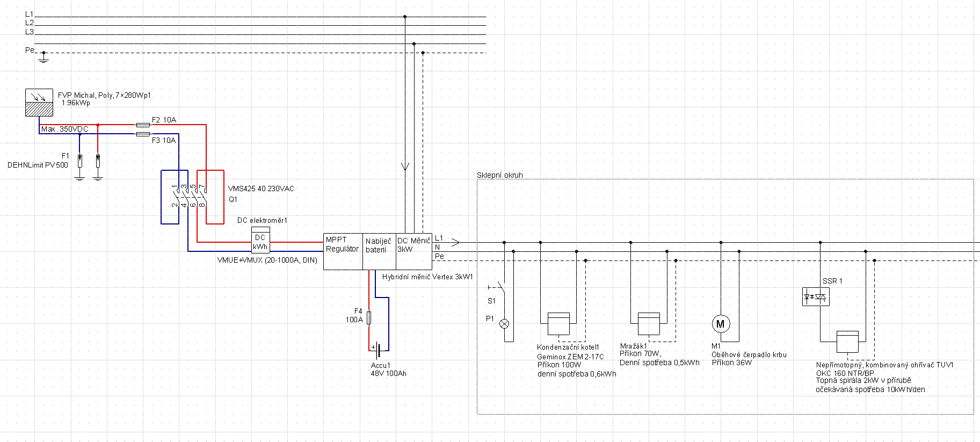The height and width of the screenshot is (442, 980).
Task: Click the 'Geminox ZEM 2-17C' text
Action: point(570,357)
